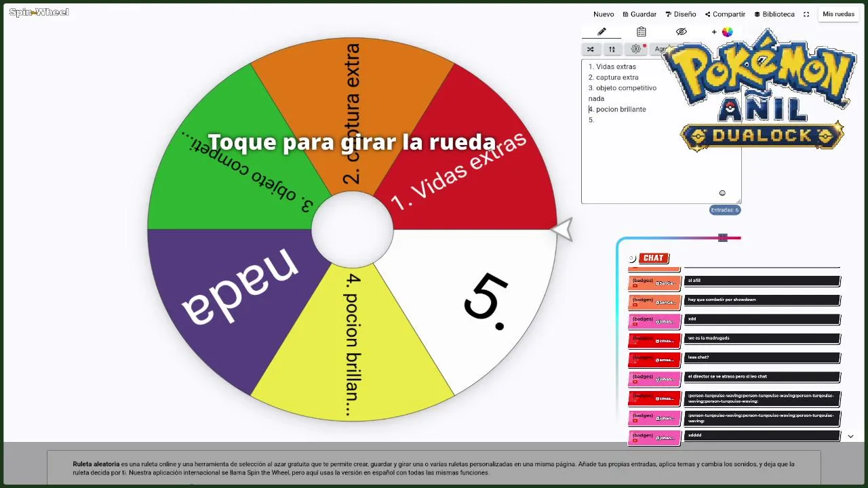The image size is (868, 488).
Task: Click the 'lees chat?' message
Action: tap(762, 357)
